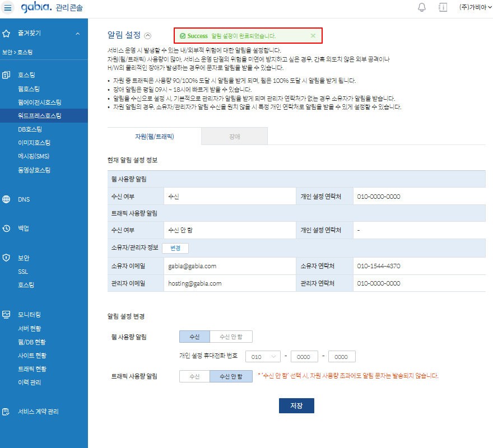Open the 010 phone prefix dropdown
The image size is (493, 448).
tap(264, 357)
